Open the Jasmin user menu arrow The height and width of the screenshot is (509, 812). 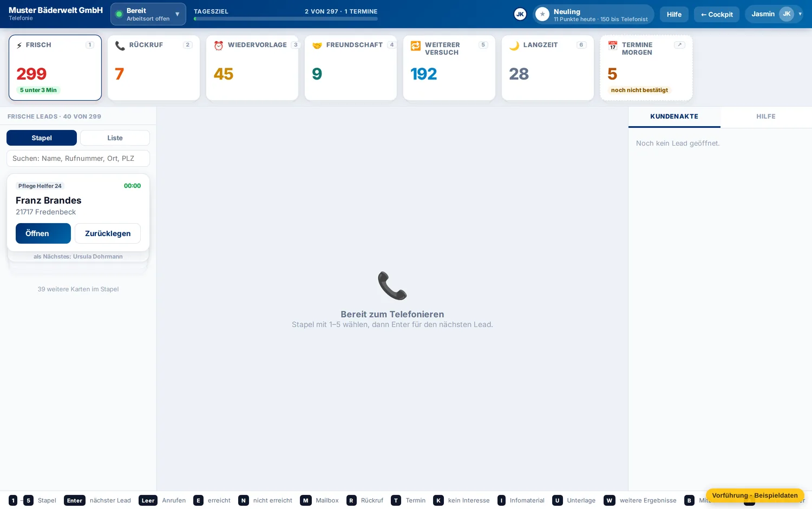click(800, 14)
